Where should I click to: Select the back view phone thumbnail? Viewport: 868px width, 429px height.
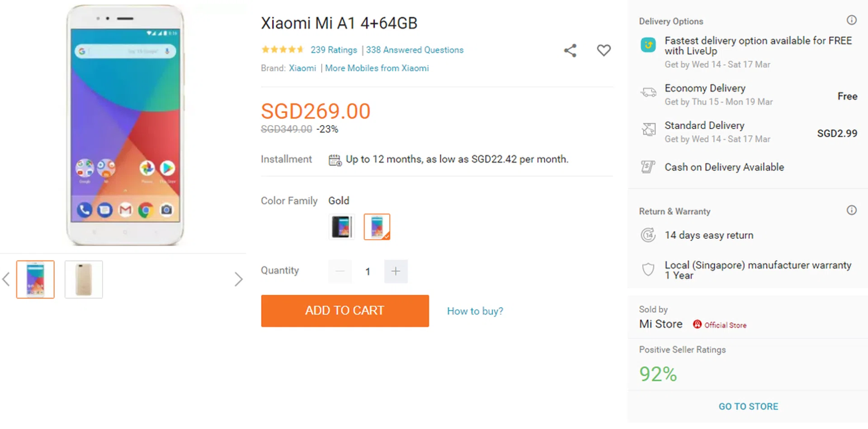click(x=84, y=280)
